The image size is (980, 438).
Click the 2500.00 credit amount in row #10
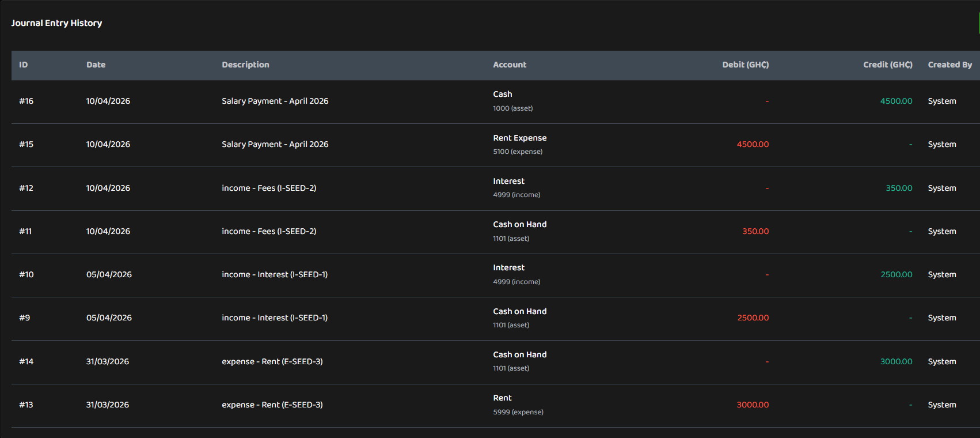point(897,274)
